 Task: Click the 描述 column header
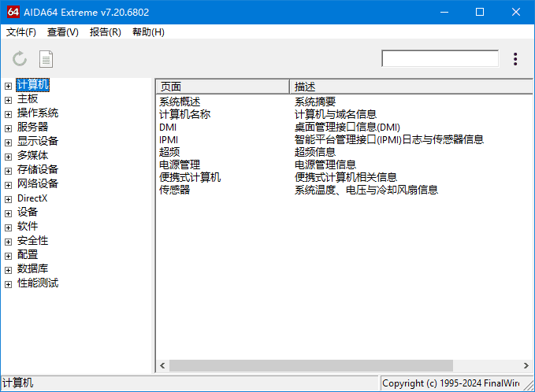[x=410, y=86]
